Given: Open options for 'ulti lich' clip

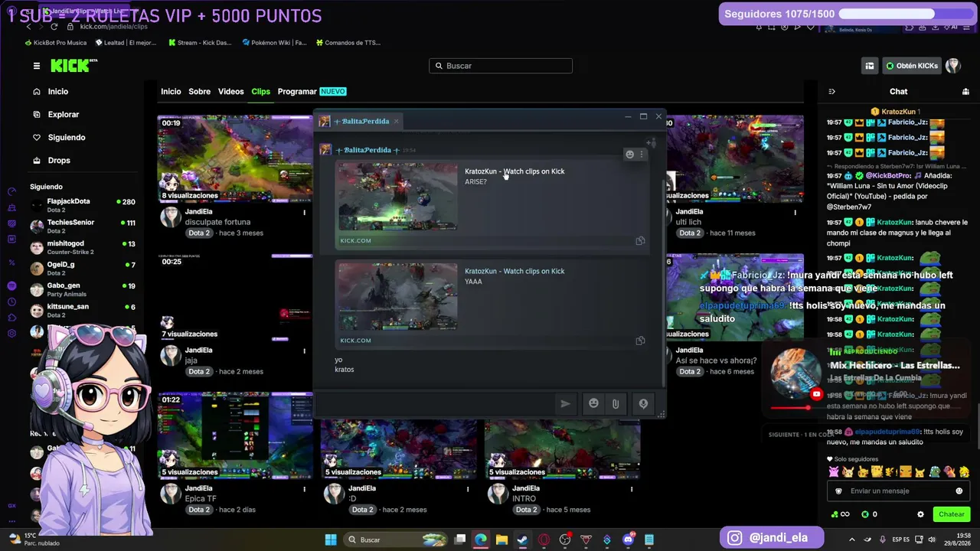Looking at the screenshot, I should pos(795,212).
